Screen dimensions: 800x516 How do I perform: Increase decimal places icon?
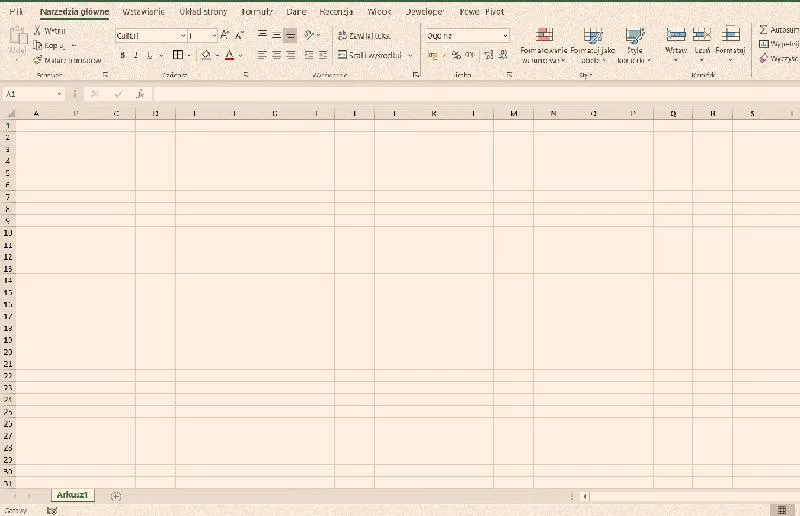[x=489, y=55]
